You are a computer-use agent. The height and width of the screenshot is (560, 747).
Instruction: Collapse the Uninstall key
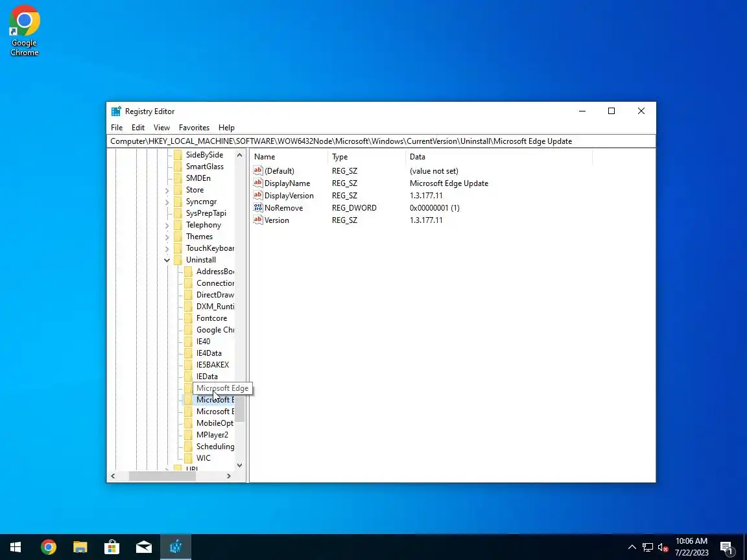pyautogui.click(x=167, y=260)
